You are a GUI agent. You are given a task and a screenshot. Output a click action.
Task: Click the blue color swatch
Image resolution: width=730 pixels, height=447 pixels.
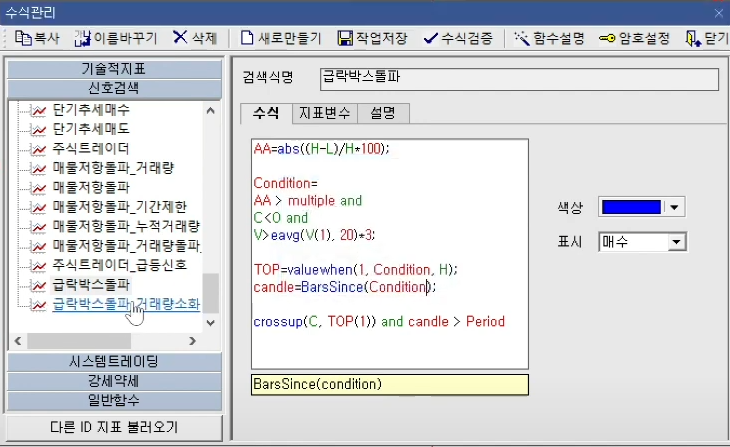pyautogui.click(x=631, y=207)
